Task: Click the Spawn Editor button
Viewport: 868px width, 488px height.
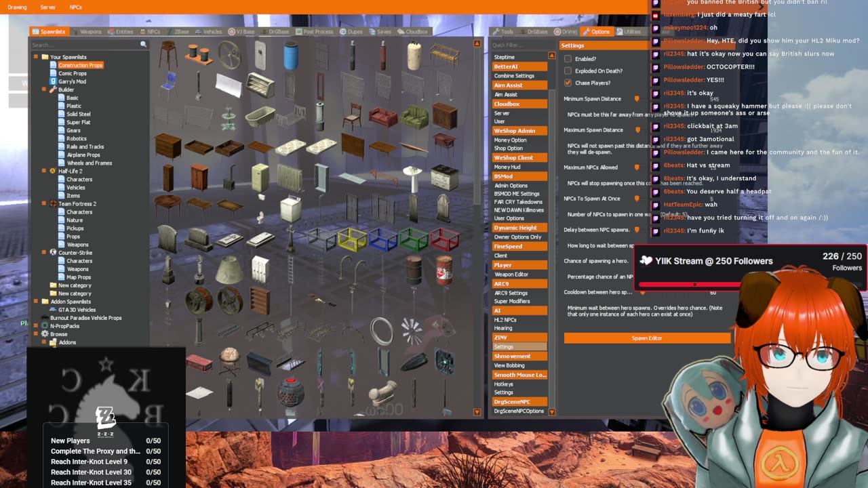Action: (x=647, y=338)
